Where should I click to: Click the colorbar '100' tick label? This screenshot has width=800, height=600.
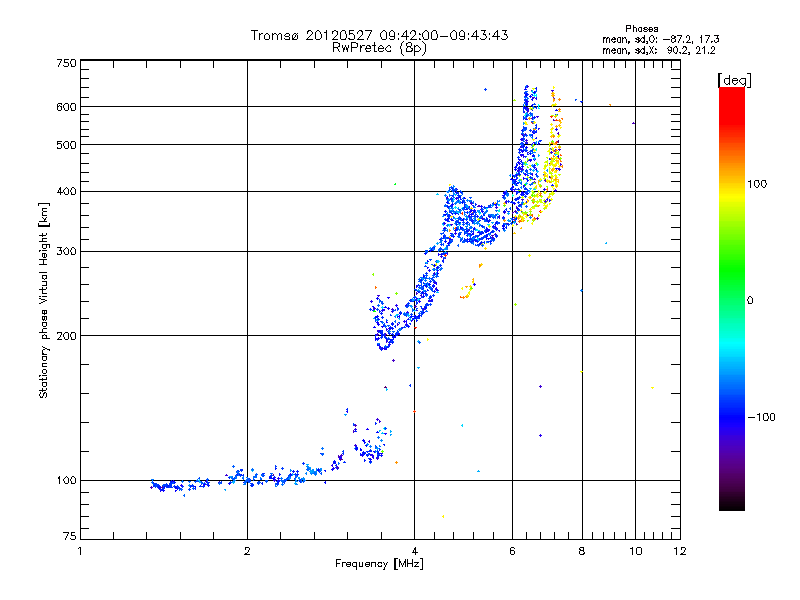tap(757, 184)
